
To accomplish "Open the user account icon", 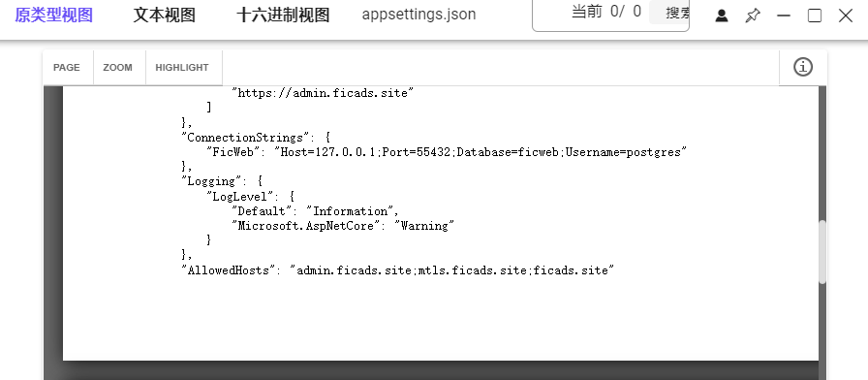I will [722, 16].
